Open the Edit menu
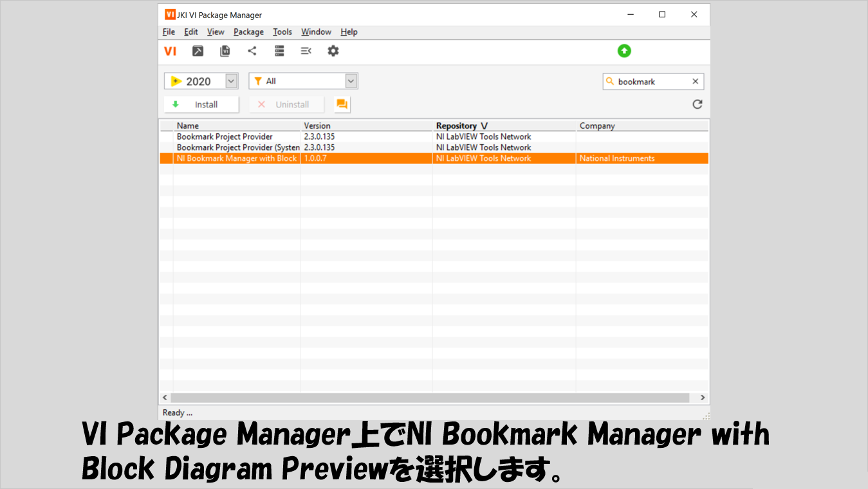Image resolution: width=868 pixels, height=489 pixels. pos(191,32)
